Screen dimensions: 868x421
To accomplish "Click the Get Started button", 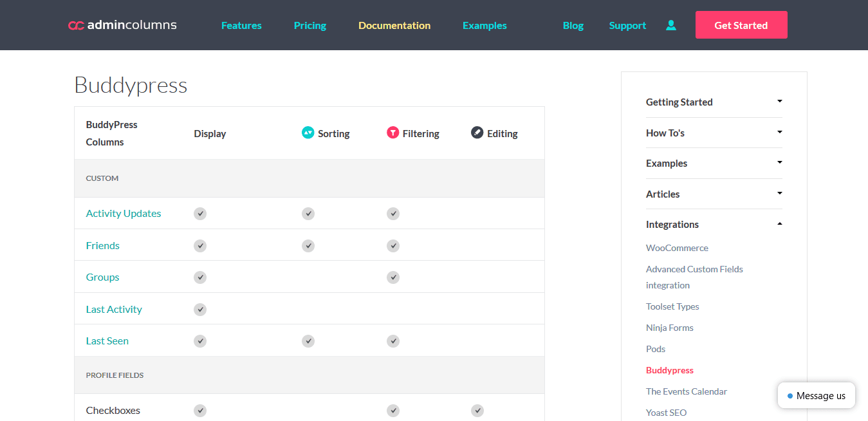I will [x=741, y=25].
